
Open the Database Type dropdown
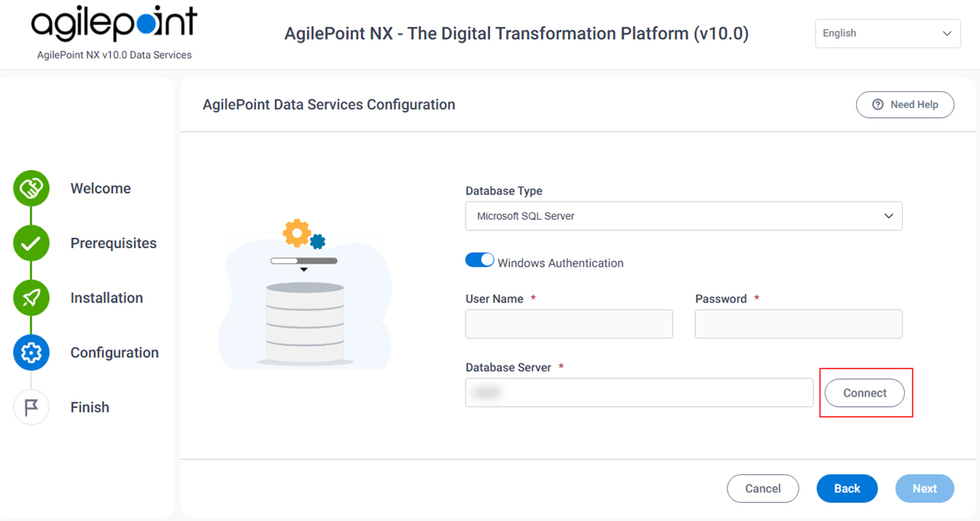pyautogui.click(x=684, y=216)
